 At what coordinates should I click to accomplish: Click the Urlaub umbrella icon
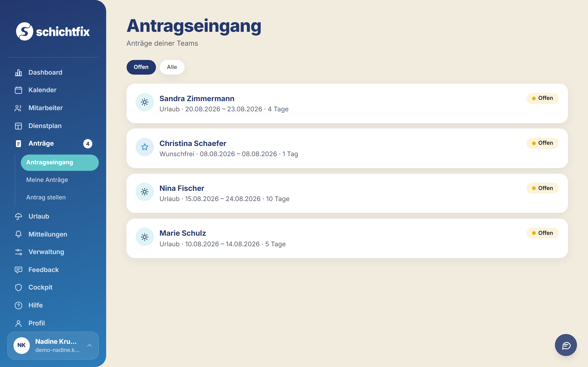(x=18, y=217)
